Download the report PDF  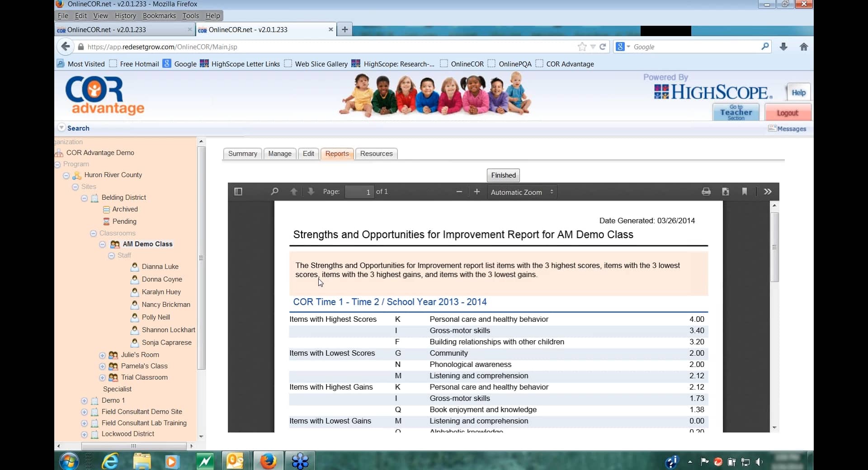point(726,192)
